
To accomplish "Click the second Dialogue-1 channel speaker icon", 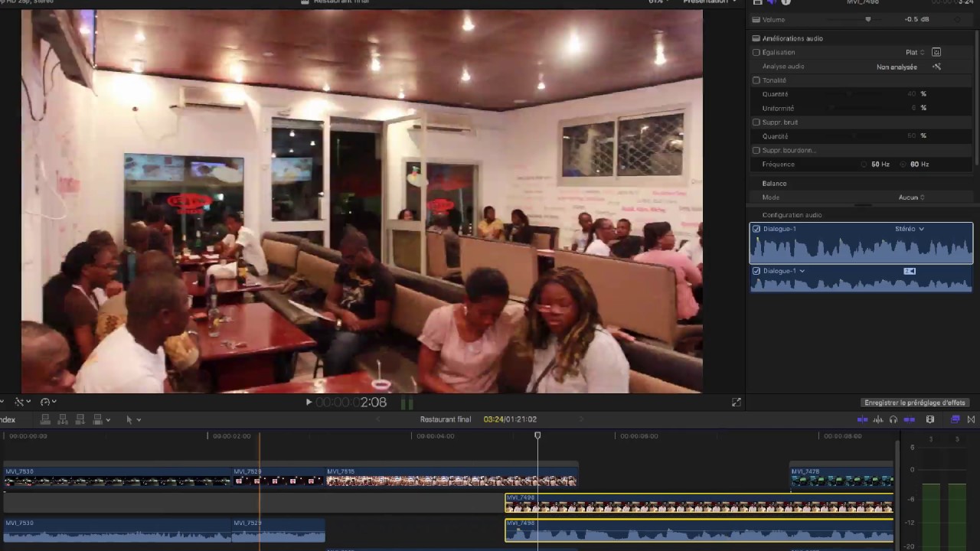I will (x=910, y=271).
